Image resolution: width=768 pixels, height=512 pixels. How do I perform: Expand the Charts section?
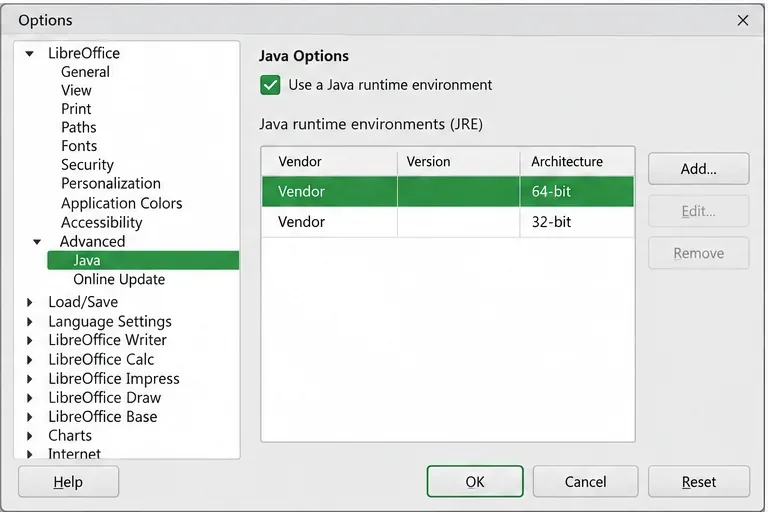(x=30, y=436)
